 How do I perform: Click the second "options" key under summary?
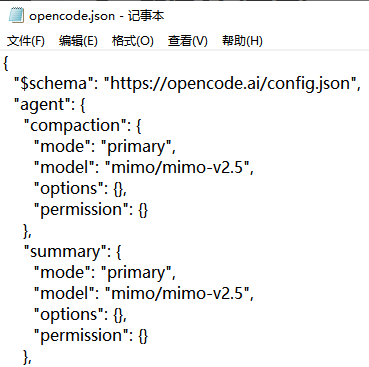69,315
